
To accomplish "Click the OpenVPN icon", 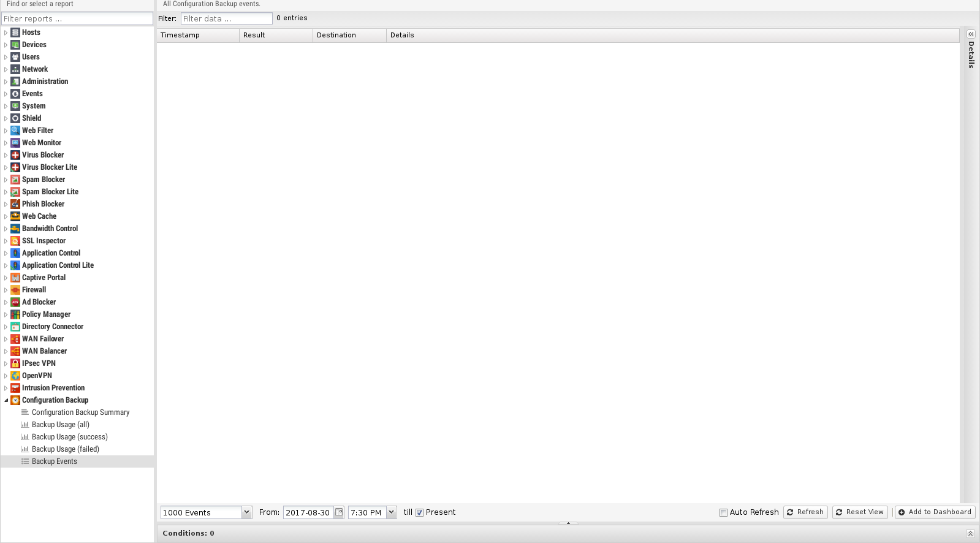I will coord(15,376).
